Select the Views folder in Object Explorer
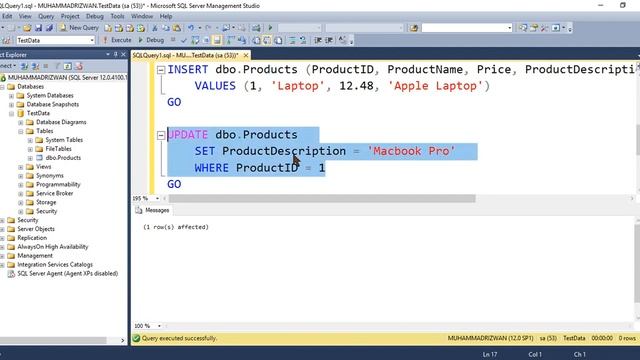The image size is (640, 360). click(x=43, y=167)
